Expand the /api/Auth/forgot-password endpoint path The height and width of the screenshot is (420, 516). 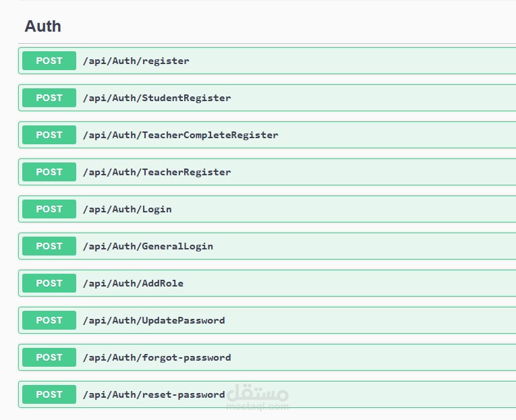click(156, 357)
